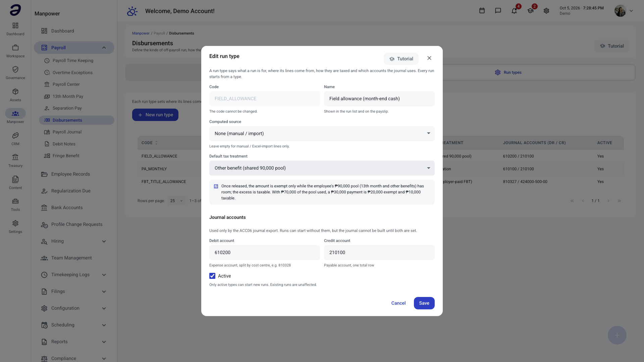The image size is (644, 362).
Task: Toggle the Active checkbox
Action: pyautogui.click(x=212, y=276)
